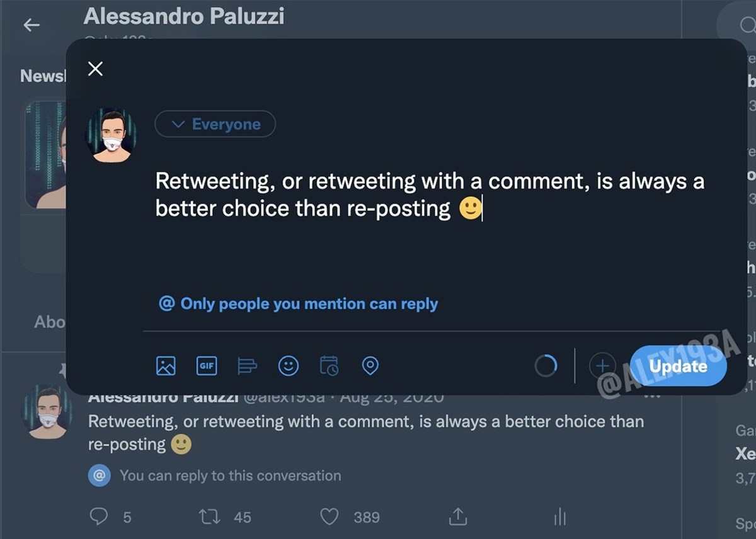This screenshot has height=539, width=756.
Task: View tweet analytics bar chart icon
Action: click(559, 517)
